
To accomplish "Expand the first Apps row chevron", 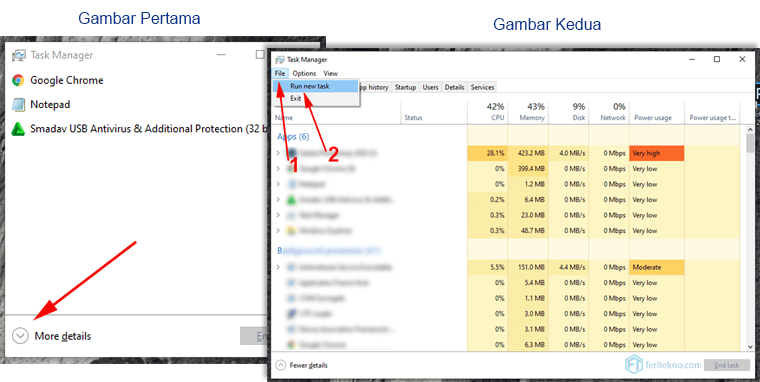I will coord(278,153).
